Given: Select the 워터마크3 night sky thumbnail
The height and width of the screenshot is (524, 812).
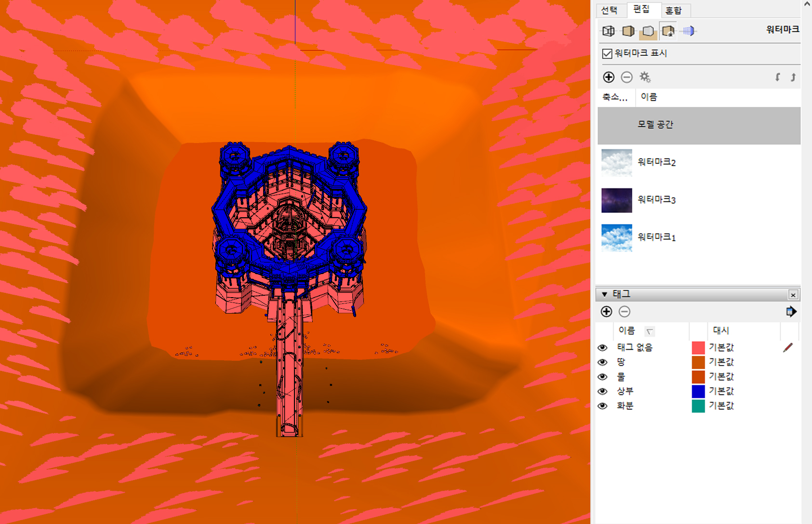Looking at the screenshot, I should [x=616, y=200].
